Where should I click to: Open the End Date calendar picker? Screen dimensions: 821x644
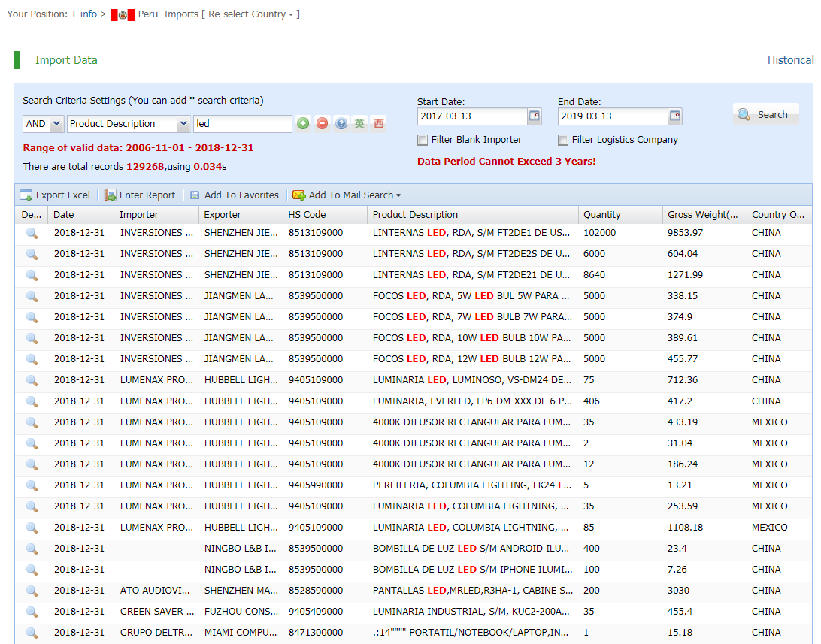click(675, 116)
